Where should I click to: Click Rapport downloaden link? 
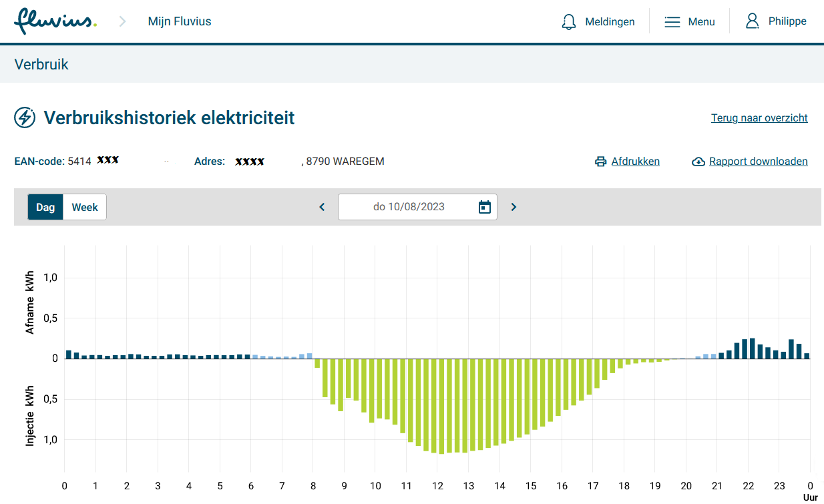point(758,162)
